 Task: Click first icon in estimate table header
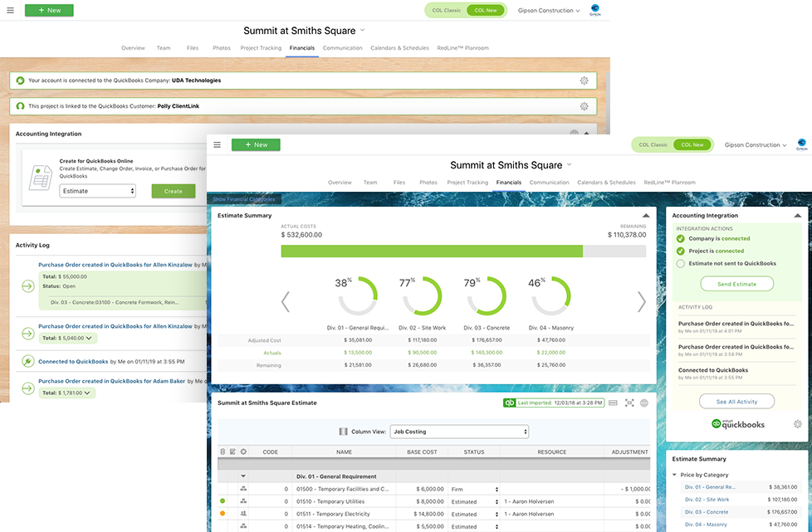(x=223, y=451)
